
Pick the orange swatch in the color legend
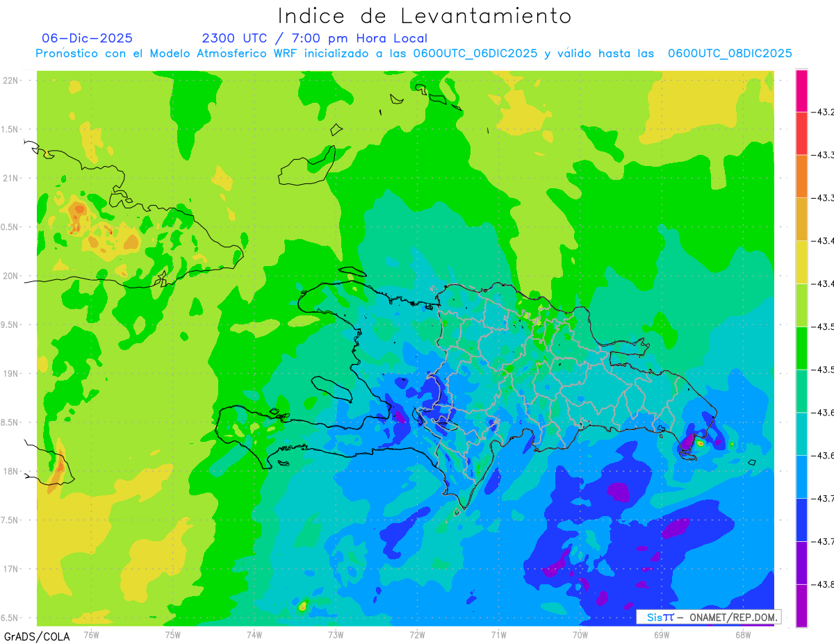click(x=801, y=176)
